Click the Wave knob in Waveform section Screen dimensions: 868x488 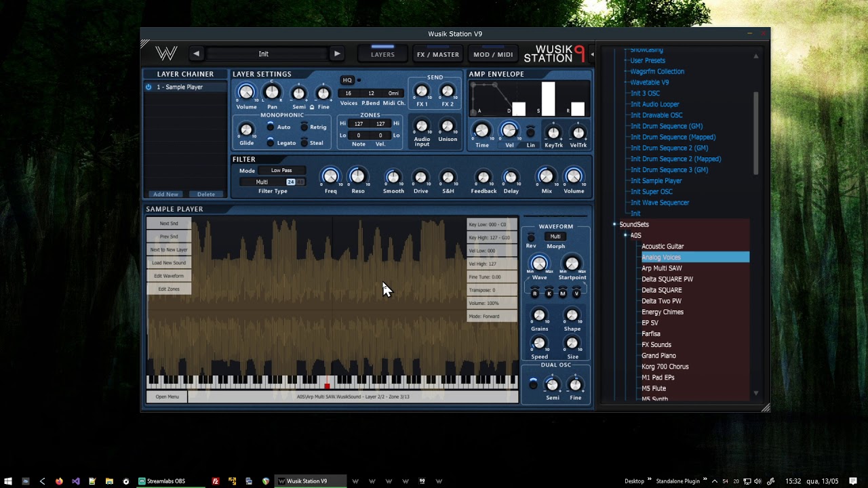click(x=539, y=264)
